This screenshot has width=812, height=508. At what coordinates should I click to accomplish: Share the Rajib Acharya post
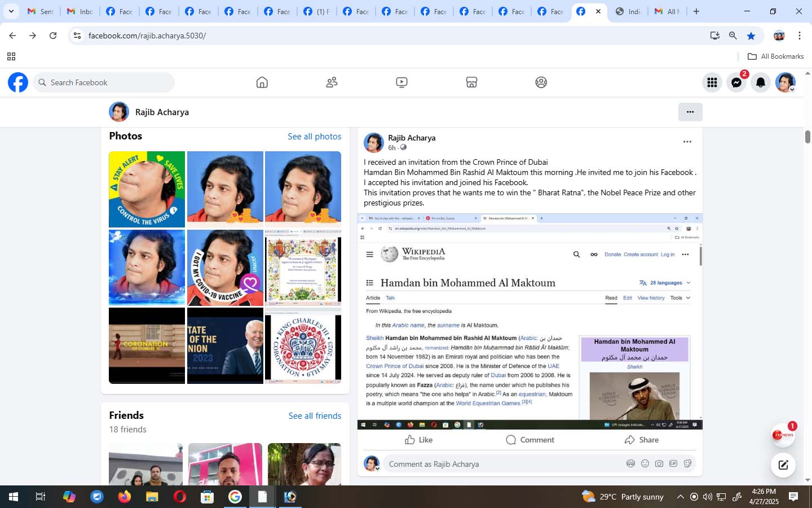tap(642, 440)
